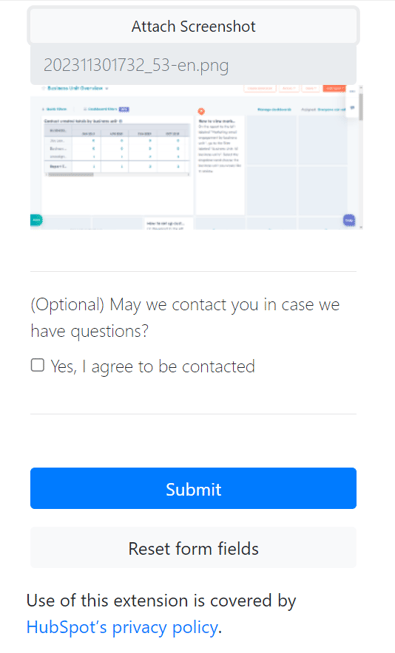The image size is (395, 653).
Task: Open HubSpot's privacy policy link
Action: pos(122,627)
